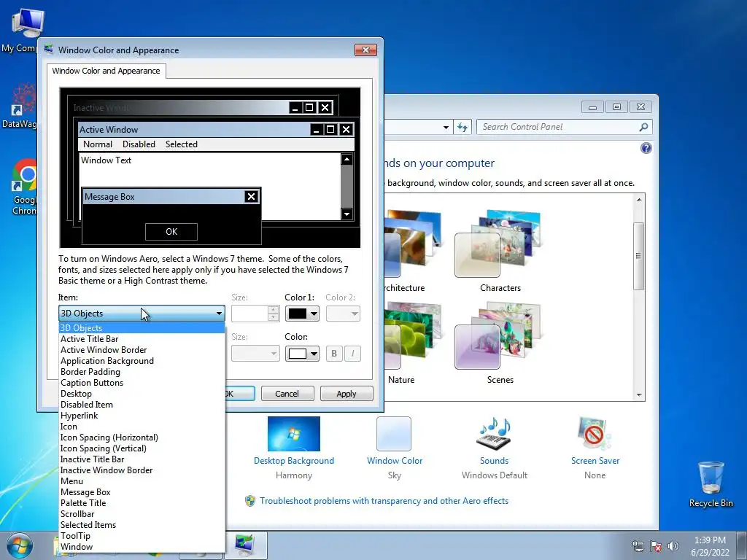Choose Palette Title in the list

coord(142,503)
